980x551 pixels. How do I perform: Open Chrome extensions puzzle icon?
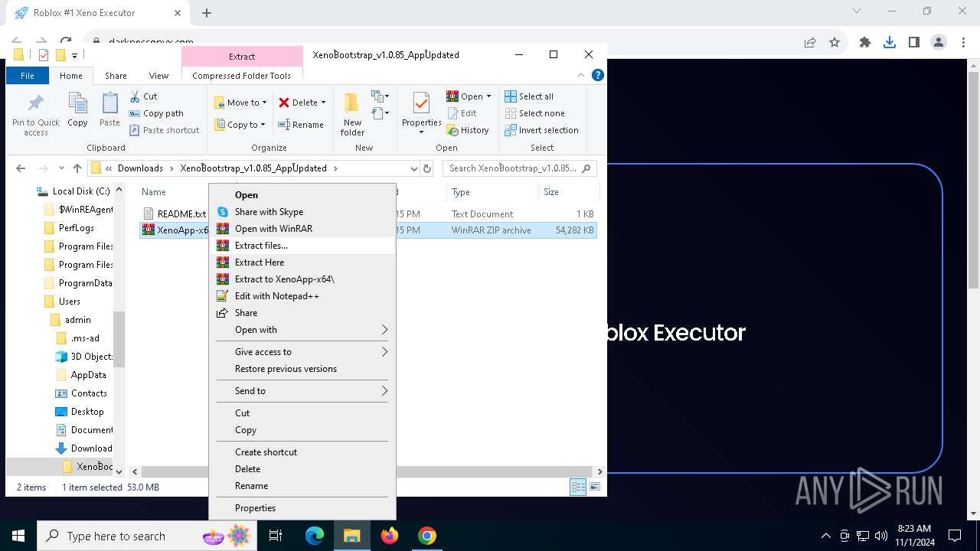[x=865, y=42]
